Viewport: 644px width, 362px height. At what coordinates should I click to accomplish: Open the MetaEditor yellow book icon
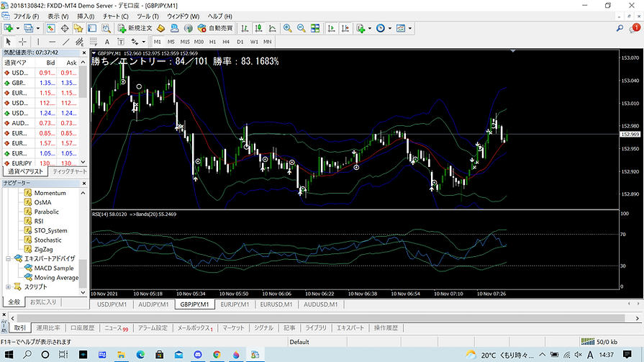coord(161,28)
